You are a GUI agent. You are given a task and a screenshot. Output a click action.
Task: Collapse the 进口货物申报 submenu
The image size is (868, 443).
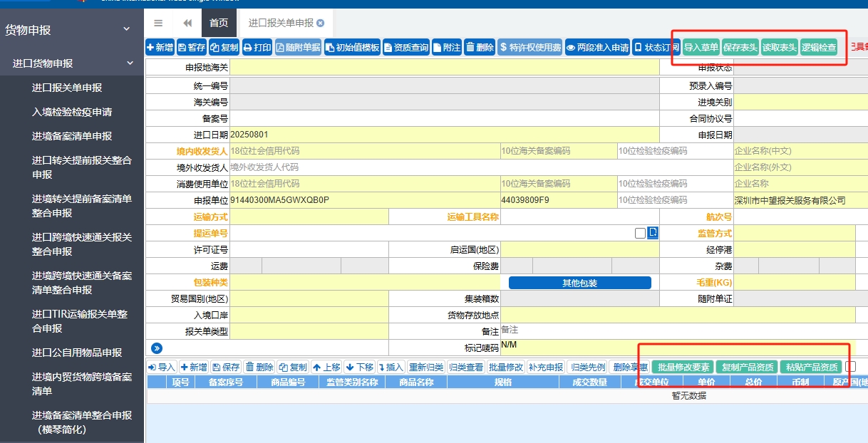point(130,63)
